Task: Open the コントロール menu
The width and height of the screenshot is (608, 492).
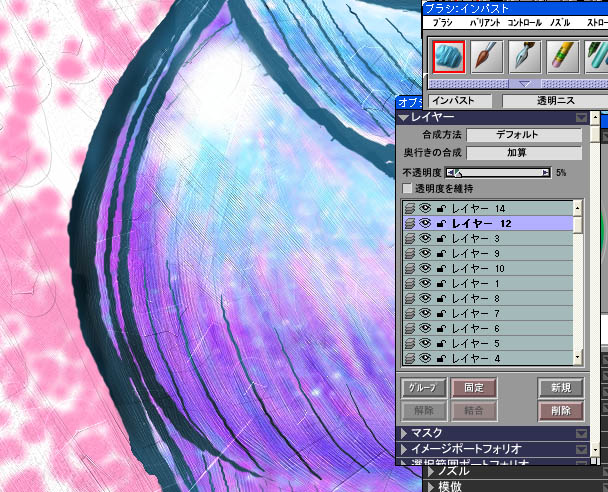Action: (524, 23)
